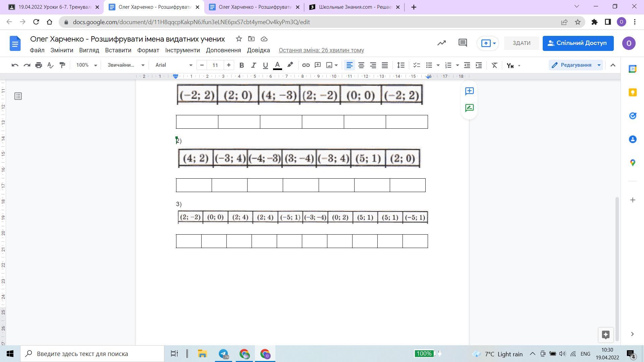
Task: Toggle bold formatting
Action: (241, 65)
